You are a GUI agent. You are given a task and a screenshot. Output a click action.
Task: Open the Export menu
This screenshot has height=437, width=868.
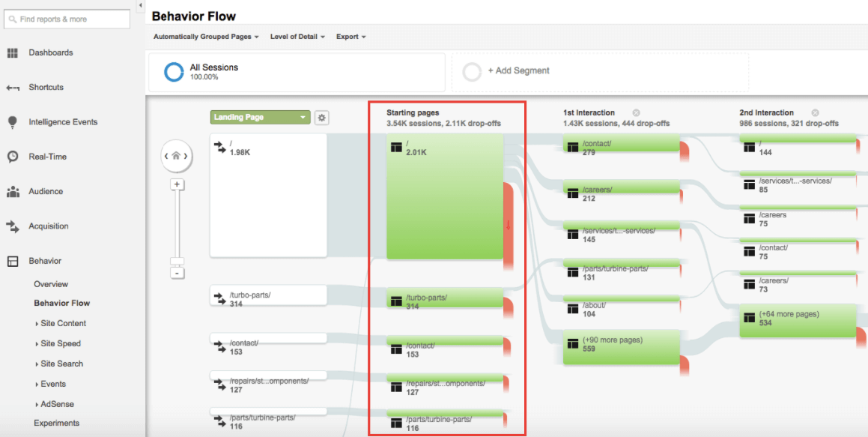(350, 37)
